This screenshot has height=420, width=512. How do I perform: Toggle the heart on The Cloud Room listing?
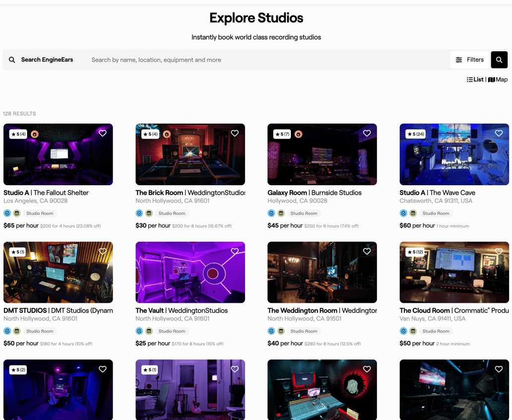pyautogui.click(x=499, y=251)
